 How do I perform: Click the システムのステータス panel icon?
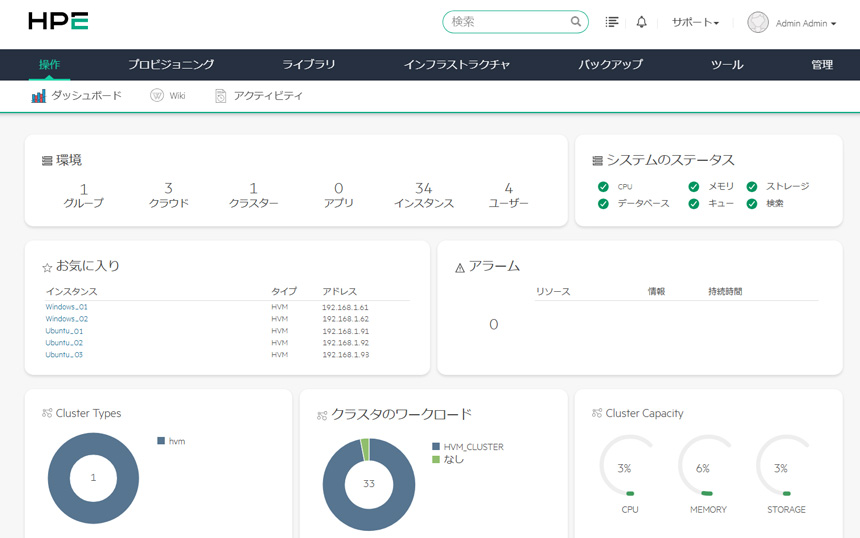pyautogui.click(x=597, y=161)
